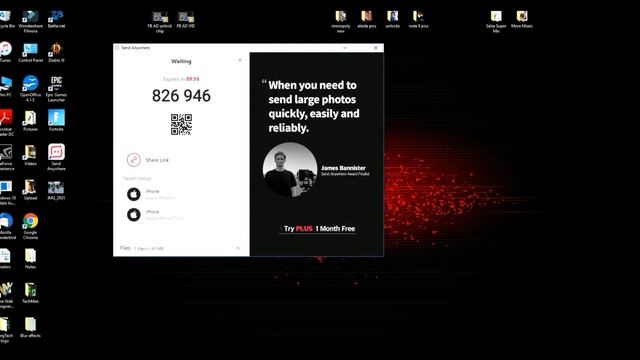Image resolution: width=640 pixels, height=360 pixels.
Task: Click the 826 946 transfer key
Action: [181, 96]
